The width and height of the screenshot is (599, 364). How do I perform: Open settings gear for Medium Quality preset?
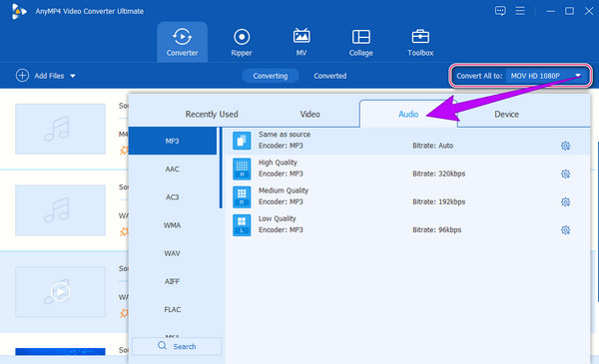click(565, 201)
